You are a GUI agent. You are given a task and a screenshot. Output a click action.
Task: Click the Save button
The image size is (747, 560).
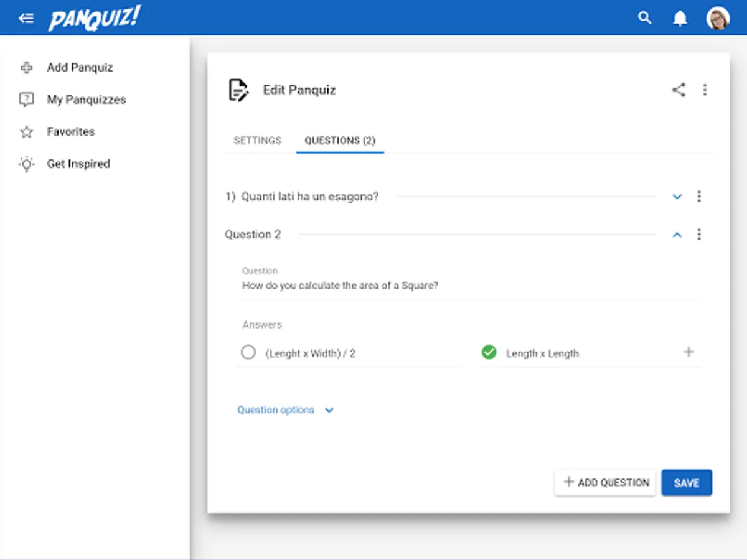[x=686, y=483]
